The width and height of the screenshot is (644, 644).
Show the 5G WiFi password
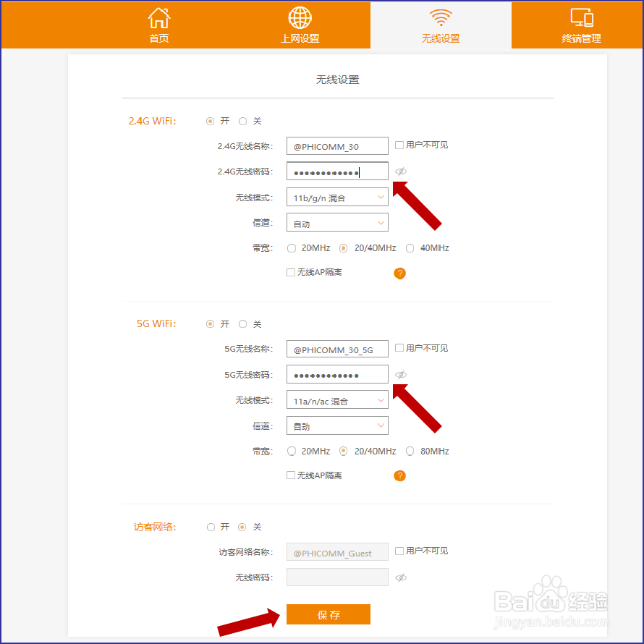402,375
